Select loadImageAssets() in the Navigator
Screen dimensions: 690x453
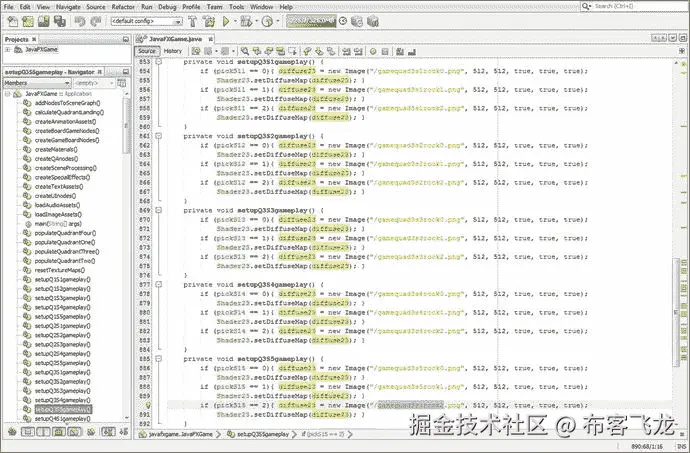click(58, 214)
